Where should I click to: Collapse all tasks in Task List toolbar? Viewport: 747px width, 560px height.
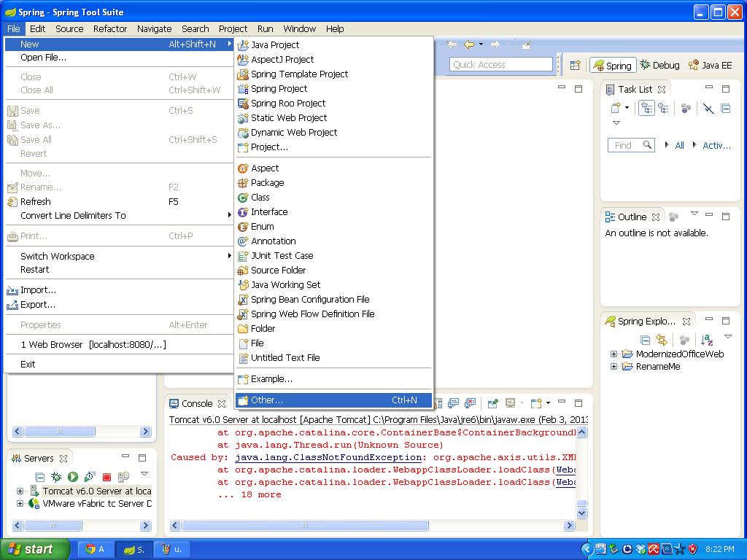(x=725, y=109)
